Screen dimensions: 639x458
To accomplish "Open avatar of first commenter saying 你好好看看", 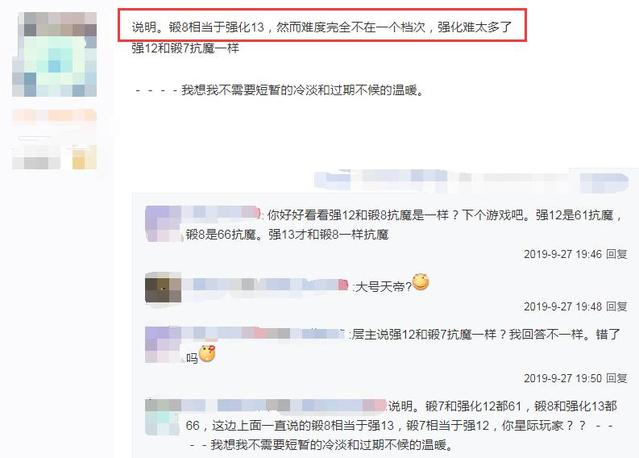I will pos(163,224).
